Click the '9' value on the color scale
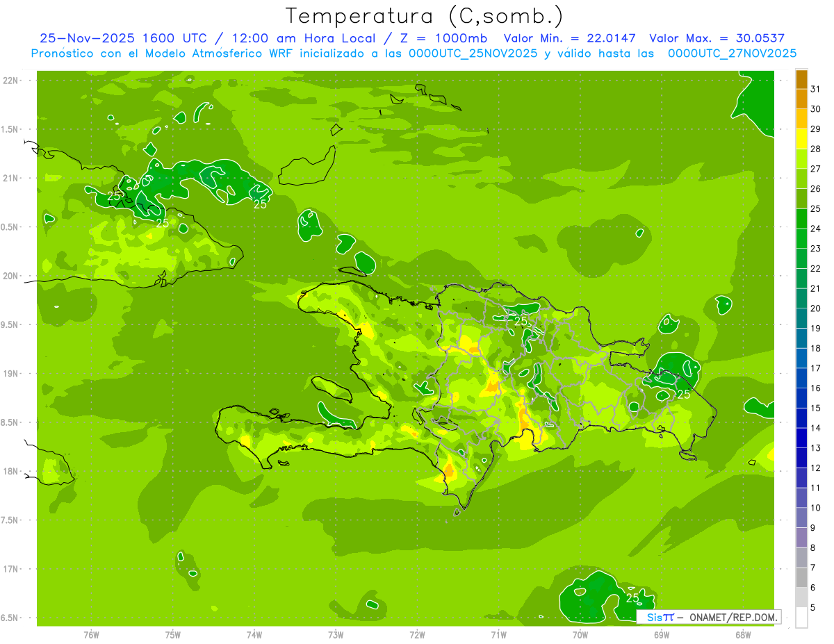Screen dimensions: 834x644 click(x=813, y=528)
